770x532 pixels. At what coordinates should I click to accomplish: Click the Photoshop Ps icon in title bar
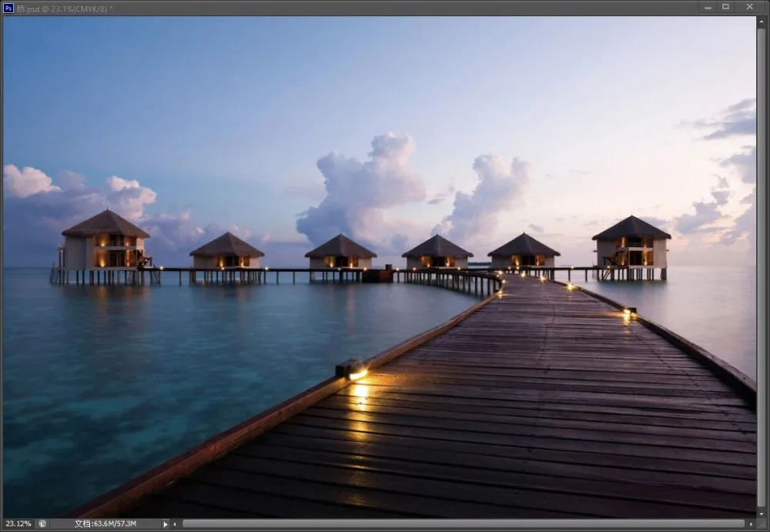(x=8, y=8)
